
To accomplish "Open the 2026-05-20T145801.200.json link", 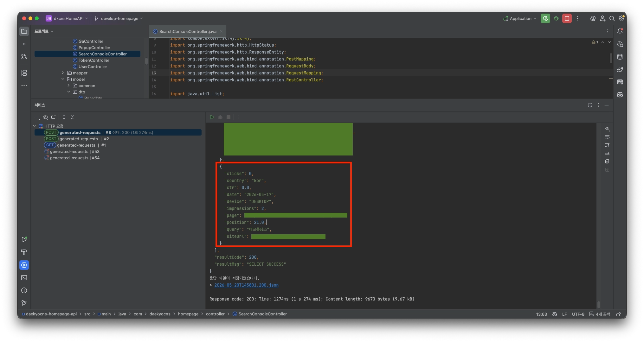I will (246, 285).
